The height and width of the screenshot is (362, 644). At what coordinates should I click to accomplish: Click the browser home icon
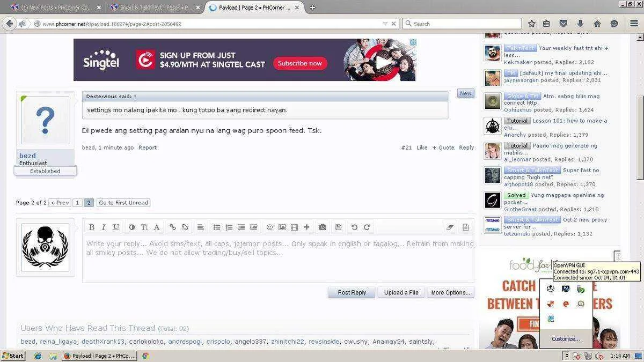tap(597, 24)
